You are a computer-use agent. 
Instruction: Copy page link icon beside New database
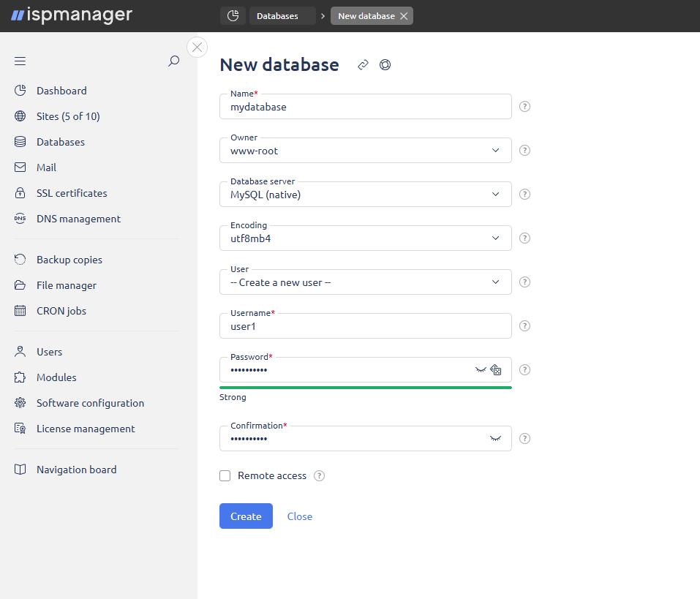click(363, 65)
